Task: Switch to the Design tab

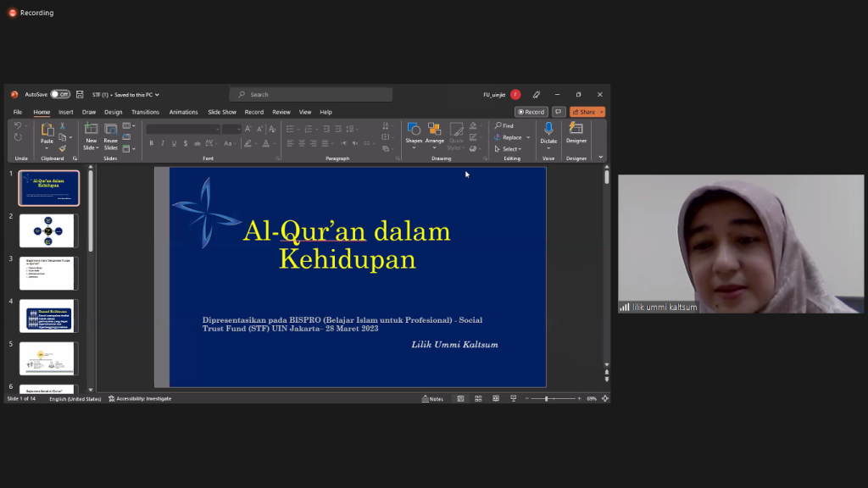Action: tap(113, 112)
